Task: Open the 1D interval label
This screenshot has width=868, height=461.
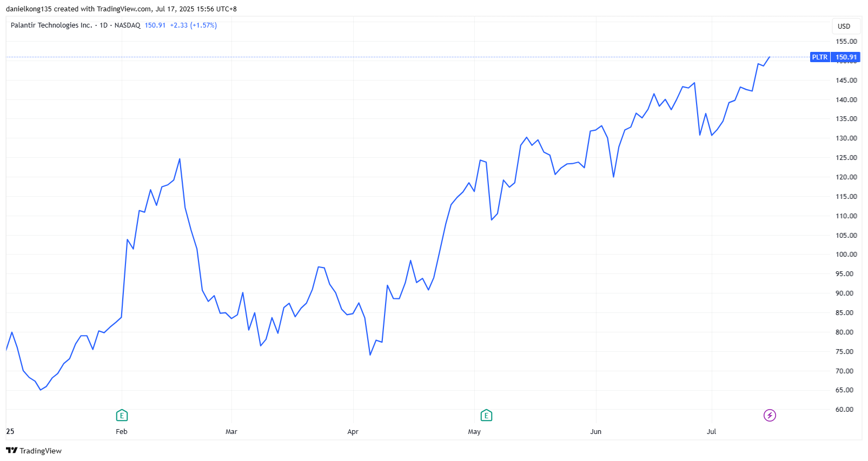Action: coord(103,25)
